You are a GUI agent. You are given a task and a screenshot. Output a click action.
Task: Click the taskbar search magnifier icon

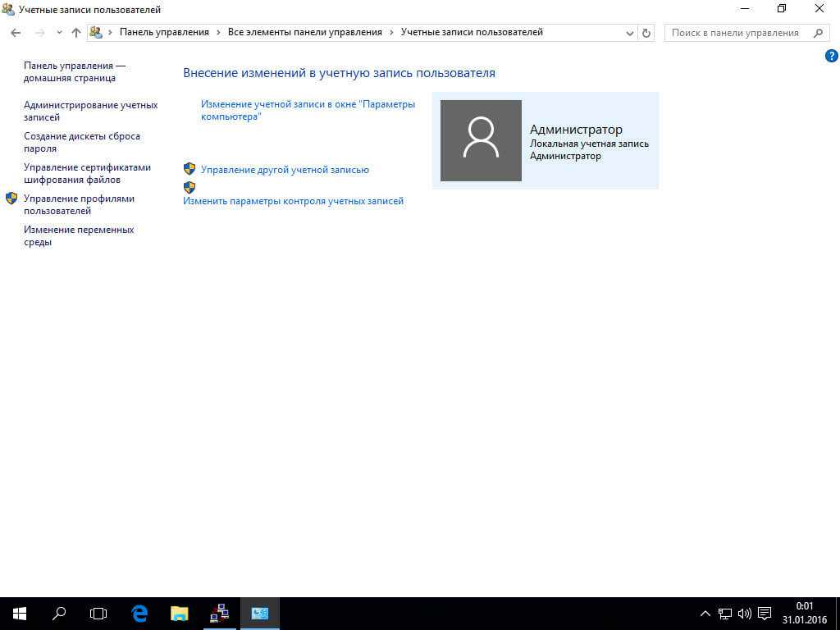[x=59, y=613]
